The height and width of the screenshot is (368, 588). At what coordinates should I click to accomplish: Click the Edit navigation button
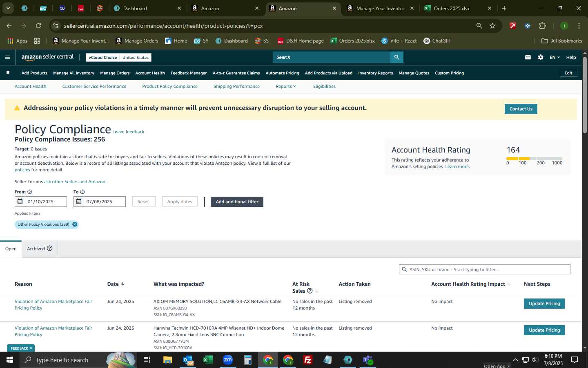pyautogui.click(x=568, y=73)
